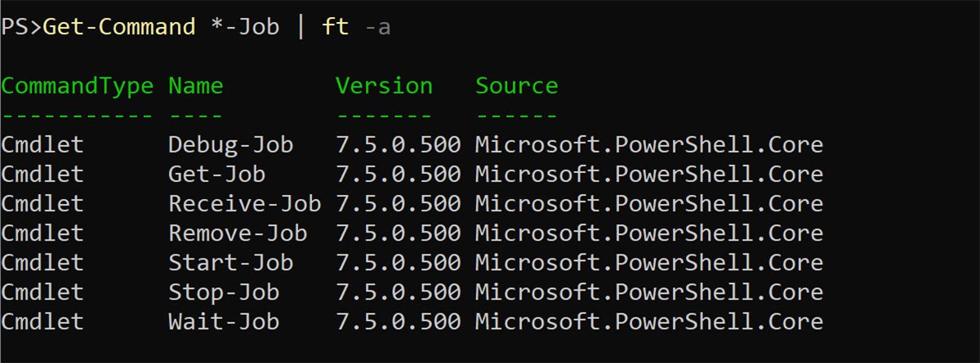
Task: Select the Start-Job cmdlet name
Action: click(230, 263)
